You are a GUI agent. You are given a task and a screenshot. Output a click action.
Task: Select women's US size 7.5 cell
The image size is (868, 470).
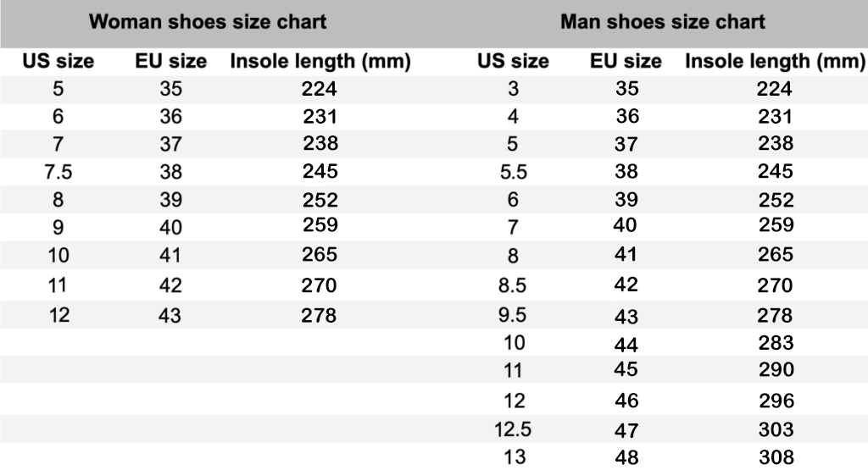pyautogui.click(x=58, y=172)
